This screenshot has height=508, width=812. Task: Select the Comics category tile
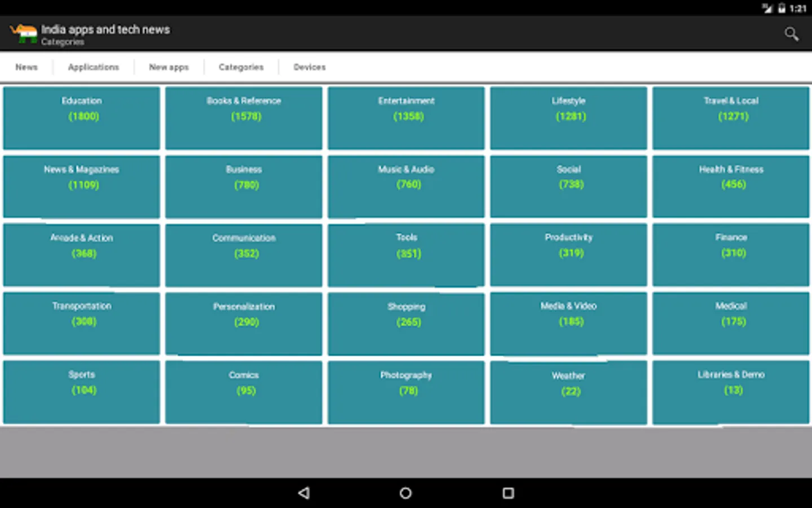tap(244, 392)
